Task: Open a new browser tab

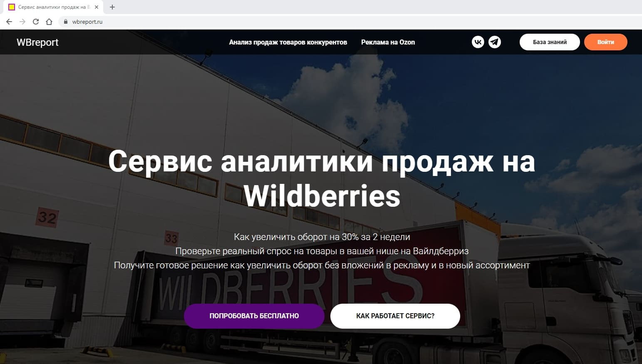Action: click(112, 7)
